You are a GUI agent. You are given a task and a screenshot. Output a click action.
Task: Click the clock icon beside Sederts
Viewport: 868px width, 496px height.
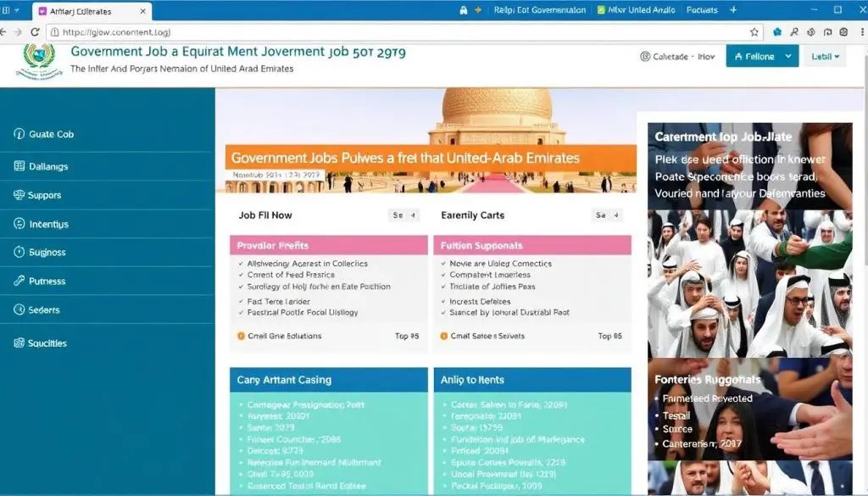click(x=19, y=309)
